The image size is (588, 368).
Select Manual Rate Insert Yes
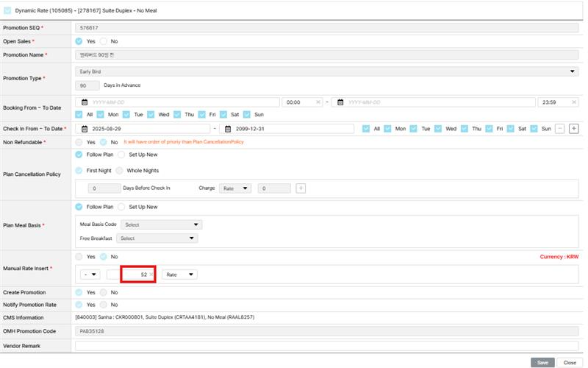(79, 257)
